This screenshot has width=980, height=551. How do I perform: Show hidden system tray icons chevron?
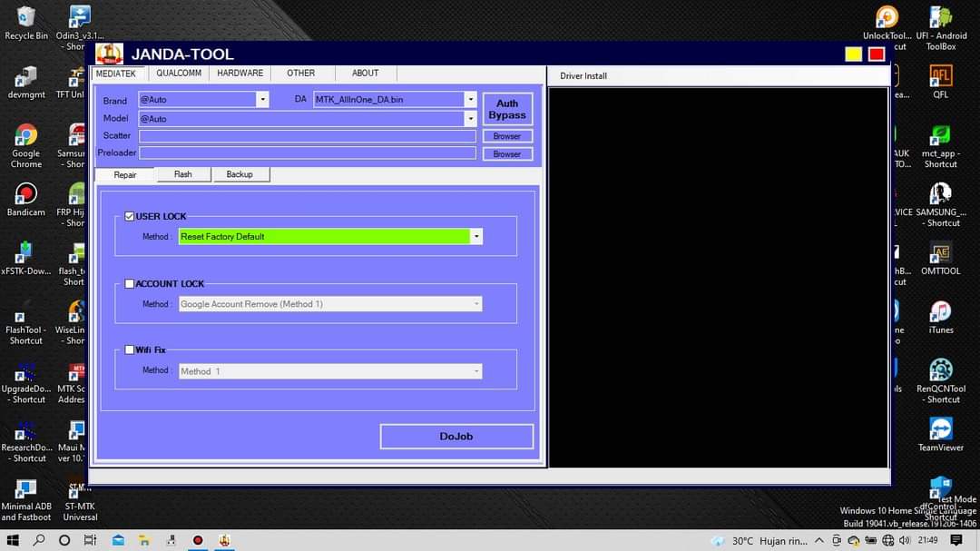pyautogui.click(x=818, y=540)
